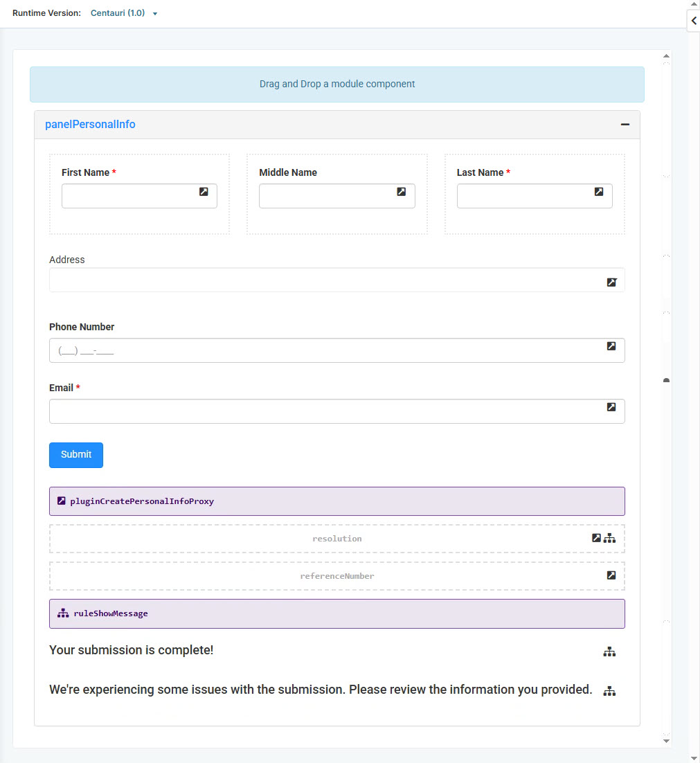Collapse the panelPersonalInfo panel with the minus control
Viewport: 700px width, 763px height.
click(x=625, y=124)
